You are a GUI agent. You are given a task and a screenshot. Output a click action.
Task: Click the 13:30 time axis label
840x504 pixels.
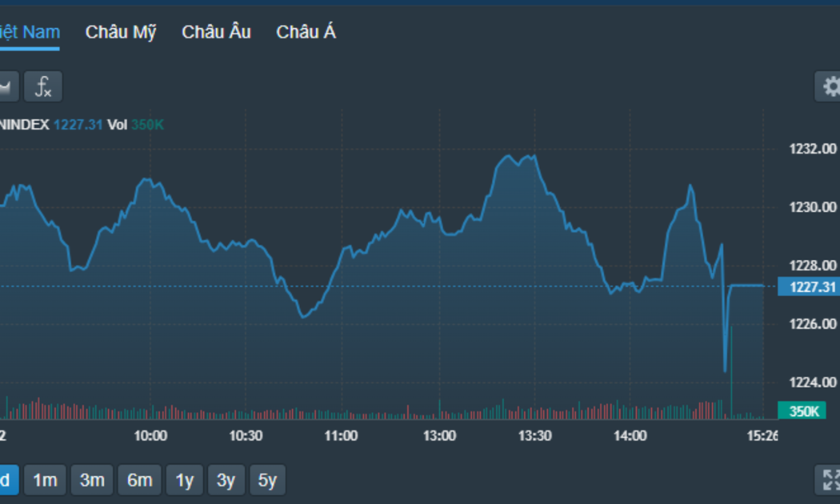tap(534, 435)
